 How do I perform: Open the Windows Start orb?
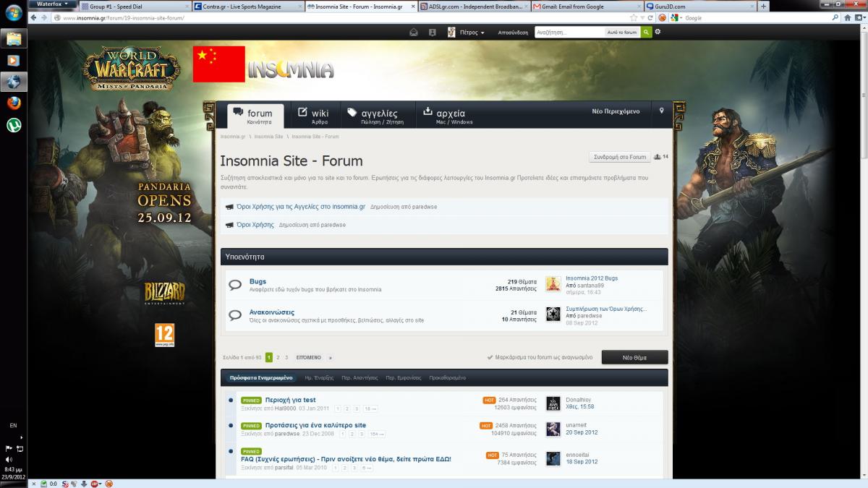pos(14,12)
